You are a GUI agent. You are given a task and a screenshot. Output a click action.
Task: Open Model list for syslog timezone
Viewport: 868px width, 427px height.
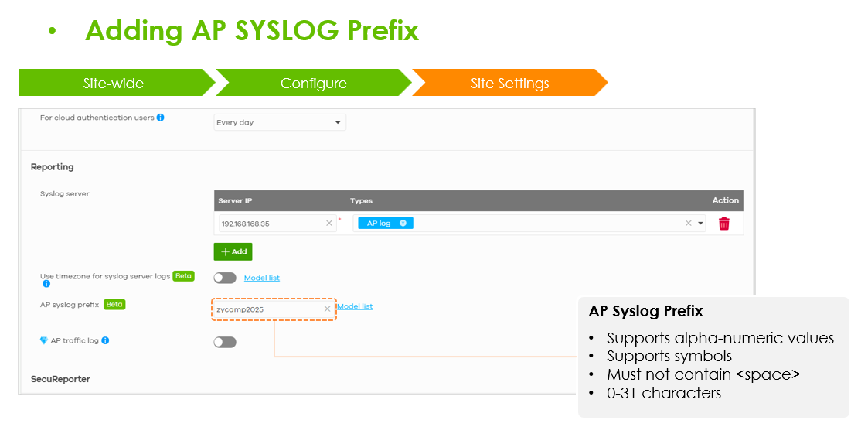(x=262, y=278)
